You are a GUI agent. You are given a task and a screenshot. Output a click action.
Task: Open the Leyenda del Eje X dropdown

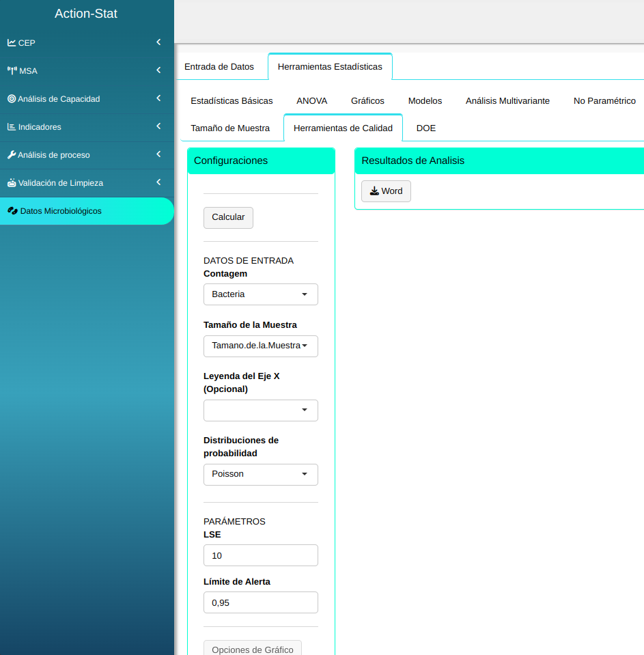pos(260,410)
